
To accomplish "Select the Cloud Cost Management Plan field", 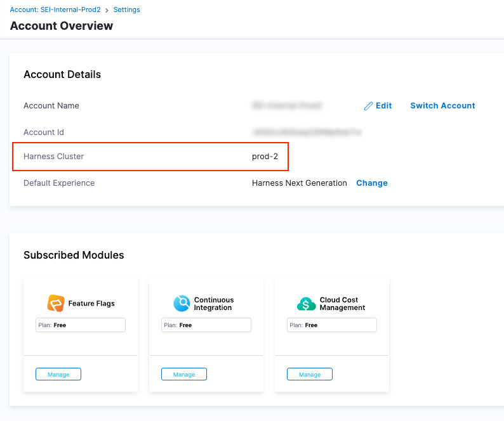I will click(x=332, y=325).
